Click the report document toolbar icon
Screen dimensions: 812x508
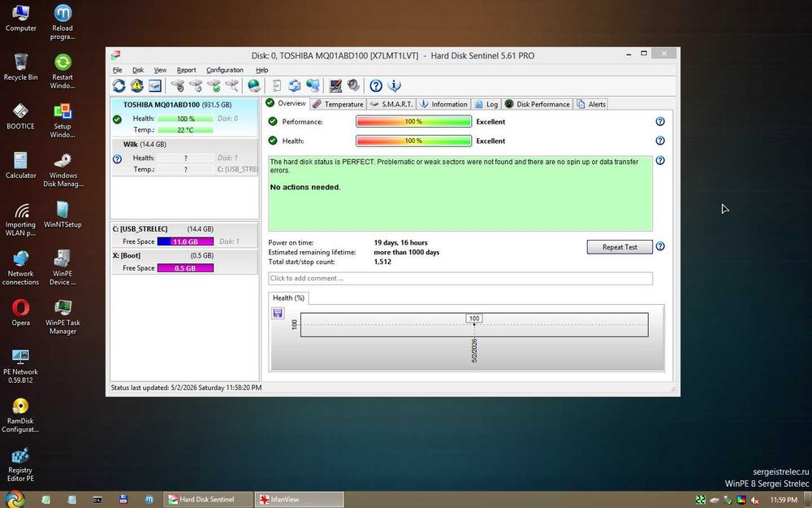(277, 85)
